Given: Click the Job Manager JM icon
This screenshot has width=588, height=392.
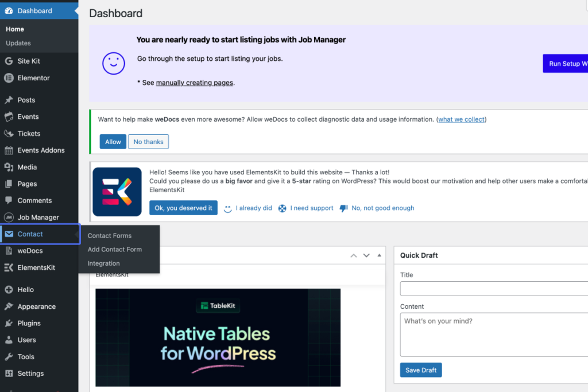Looking at the screenshot, I should click(9, 218).
